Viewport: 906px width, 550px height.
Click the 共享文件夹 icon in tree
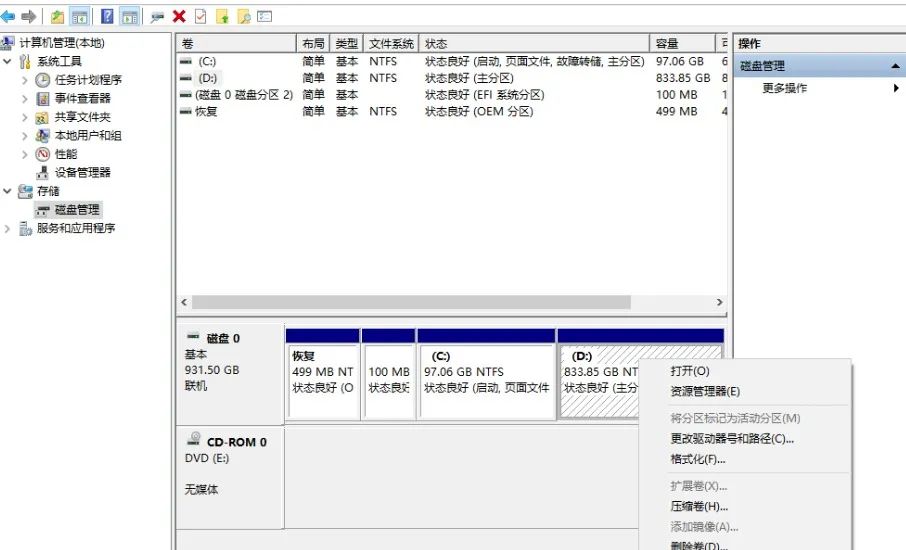42,117
